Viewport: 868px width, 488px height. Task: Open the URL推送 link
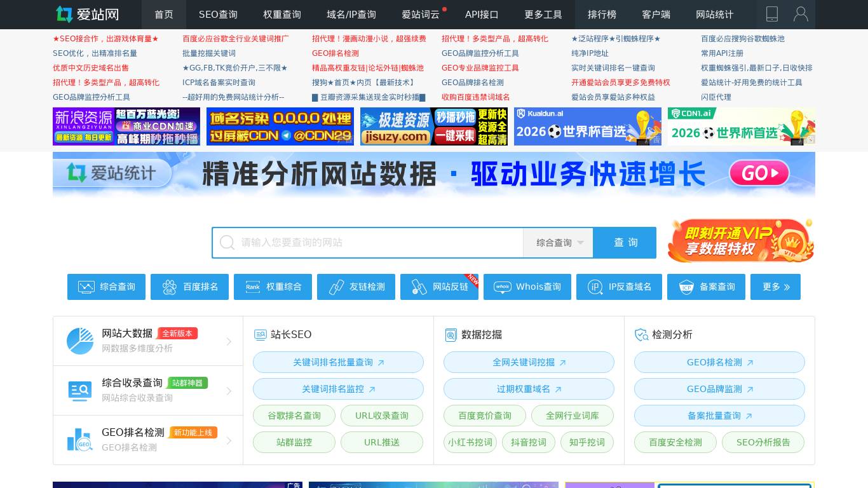click(382, 442)
